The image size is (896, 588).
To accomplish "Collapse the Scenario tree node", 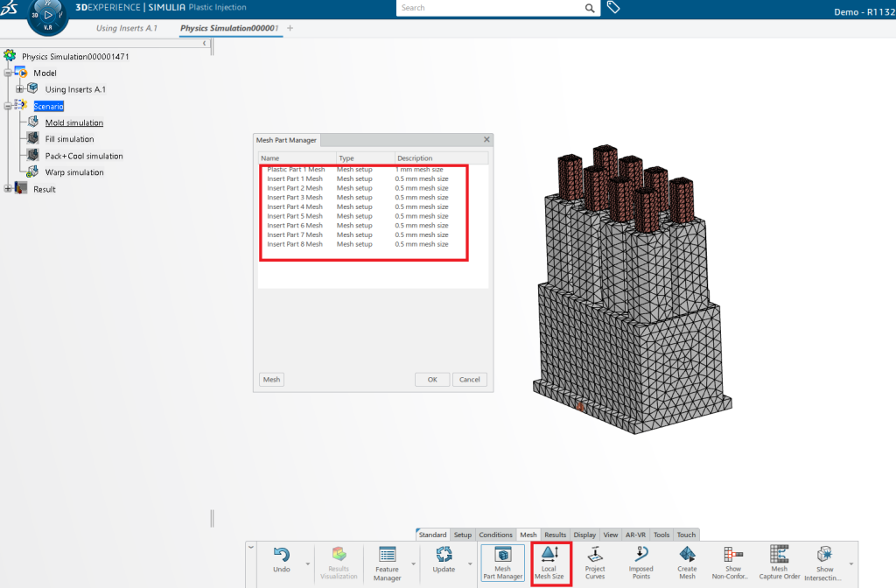I will [8, 106].
